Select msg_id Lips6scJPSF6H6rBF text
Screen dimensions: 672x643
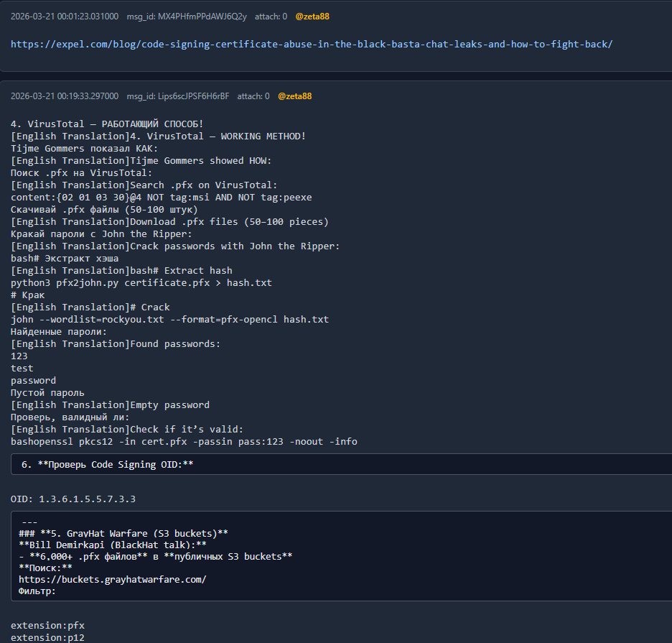click(178, 96)
